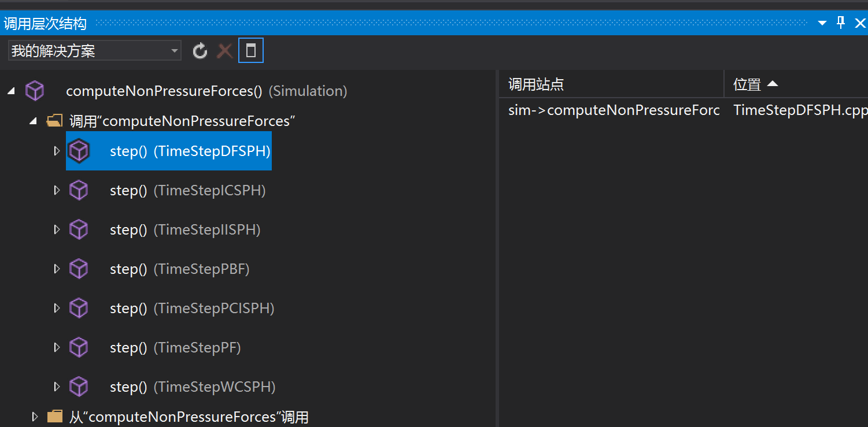The width and height of the screenshot is (868, 427).
Task: Expand the step() (TimeStepPF) node
Action: pos(57,347)
